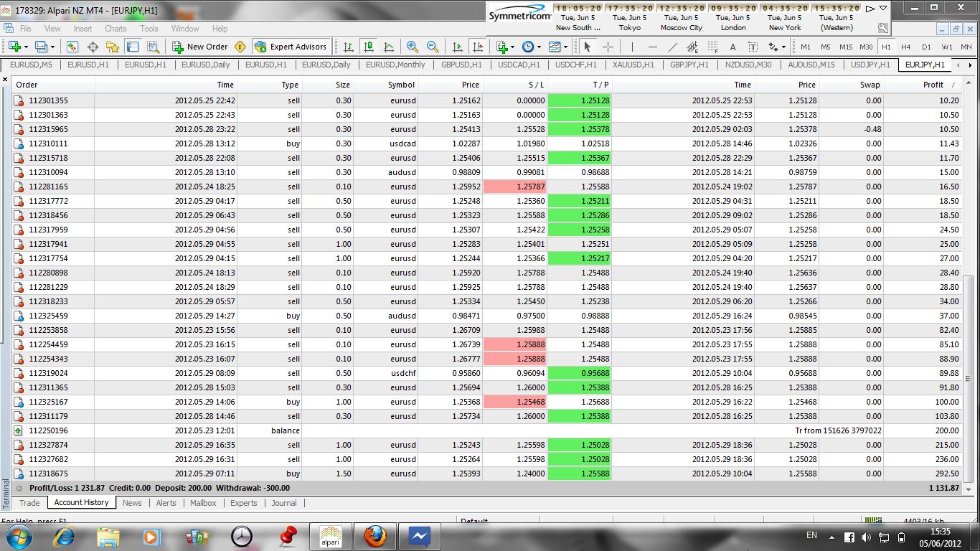Image resolution: width=980 pixels, height=551 pixels.
Task: Toggle the Navigator favorites star icon
Action: click(113, 47)
